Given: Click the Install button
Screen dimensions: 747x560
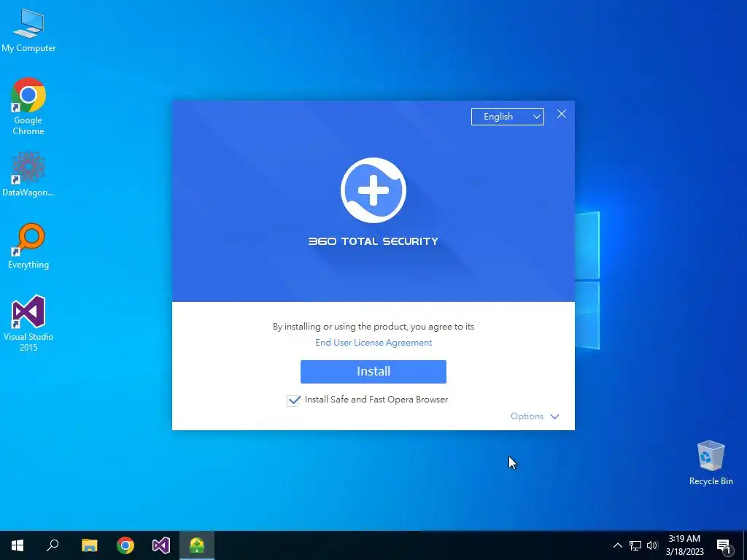Looking at the screenshot, I should click(373, 371).
